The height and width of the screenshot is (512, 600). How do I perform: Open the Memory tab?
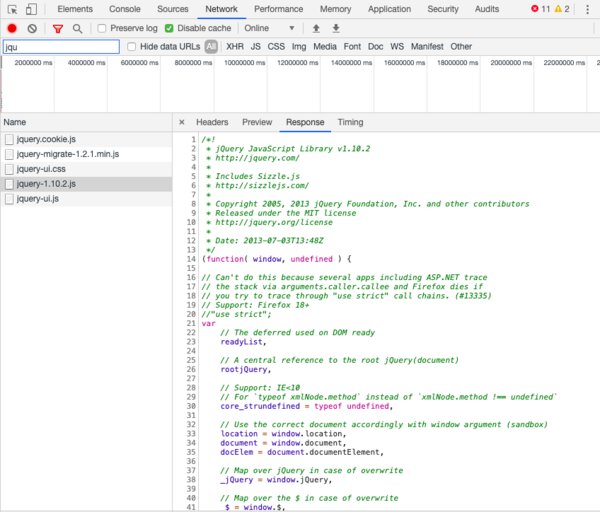(x=336, y=9)
